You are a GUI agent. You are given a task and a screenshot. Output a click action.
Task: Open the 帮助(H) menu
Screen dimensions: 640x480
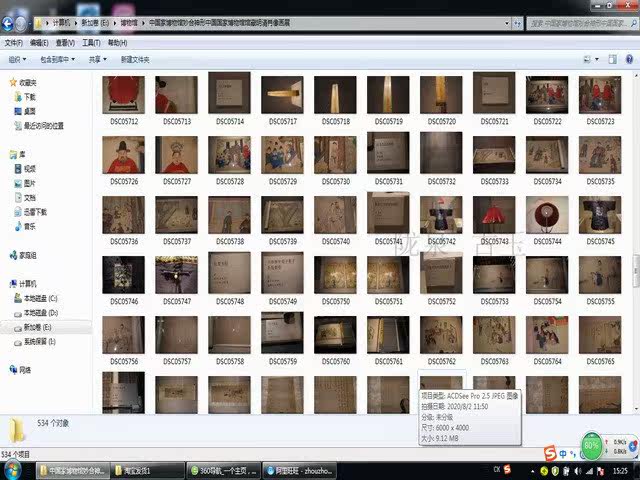pyautogui.click(x=118, y=43)
